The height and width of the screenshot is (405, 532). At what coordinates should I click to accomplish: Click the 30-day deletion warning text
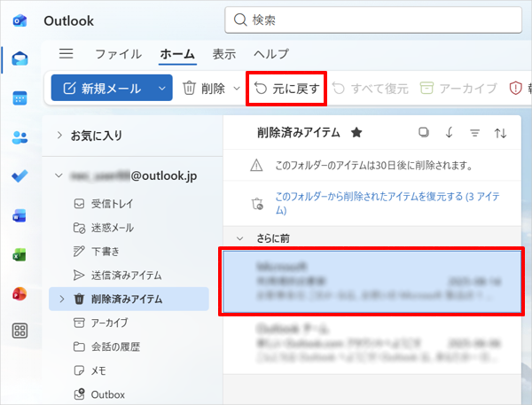coord(374,166)
